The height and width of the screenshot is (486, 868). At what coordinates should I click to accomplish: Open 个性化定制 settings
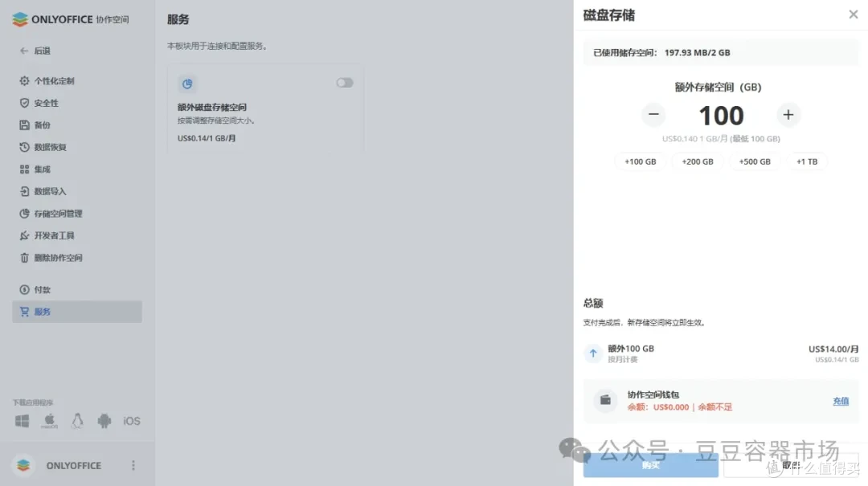(54, 81)
